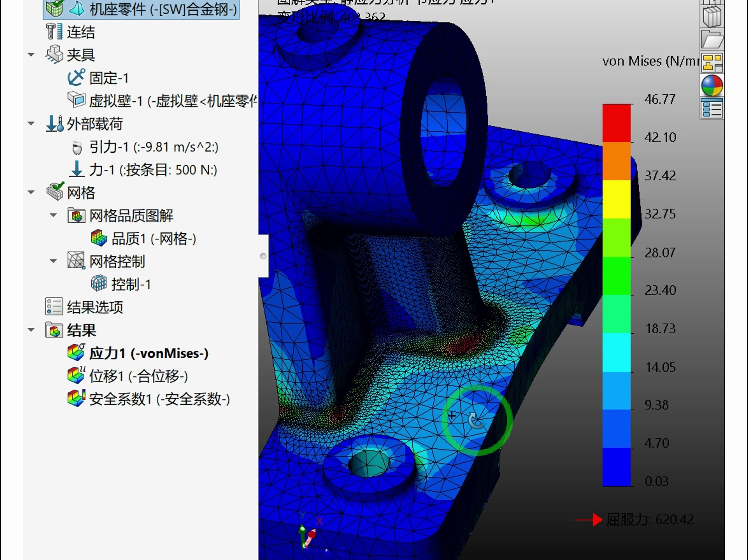Collapse the 夹具 fixtures tree branch
The image size is (748, 560).
click(x=31, y=55)
